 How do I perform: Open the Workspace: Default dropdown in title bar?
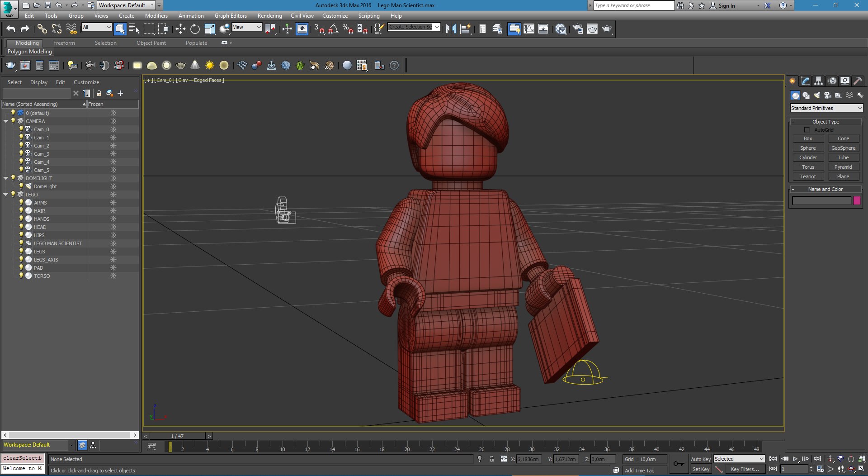127,5
